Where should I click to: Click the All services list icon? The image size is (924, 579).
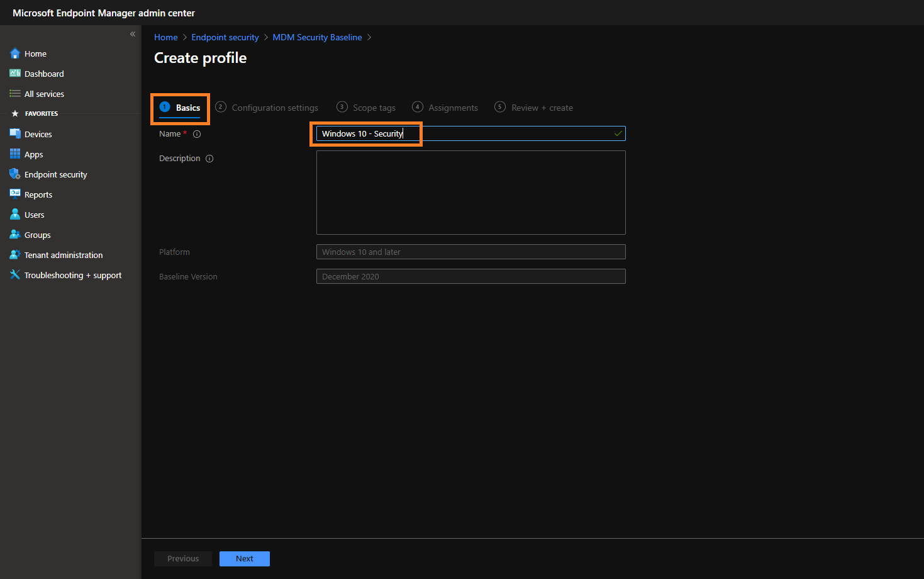(x=15, y=94)
